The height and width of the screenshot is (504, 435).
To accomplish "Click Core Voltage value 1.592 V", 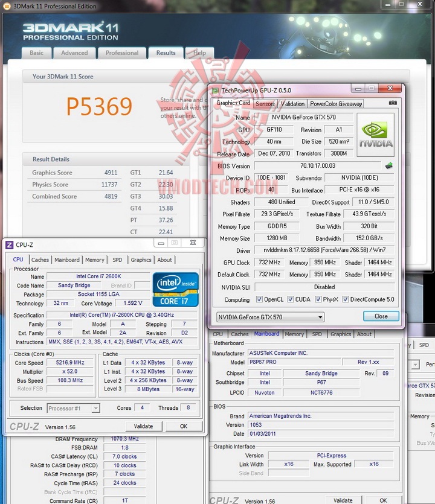I will coord(132,303).
